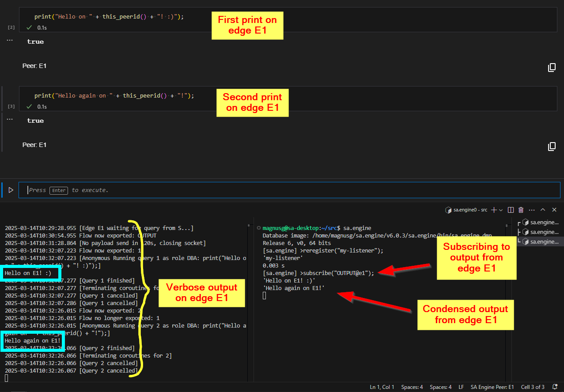
Task: Click the subscribe("OUTPUT@e1") command line
Action: coord(318,273)
